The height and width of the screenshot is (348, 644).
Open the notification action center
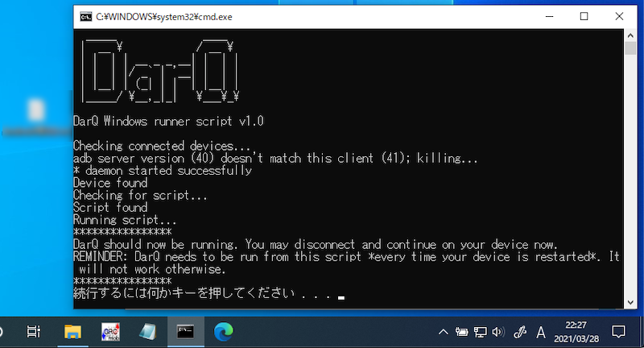click(619, 331)
